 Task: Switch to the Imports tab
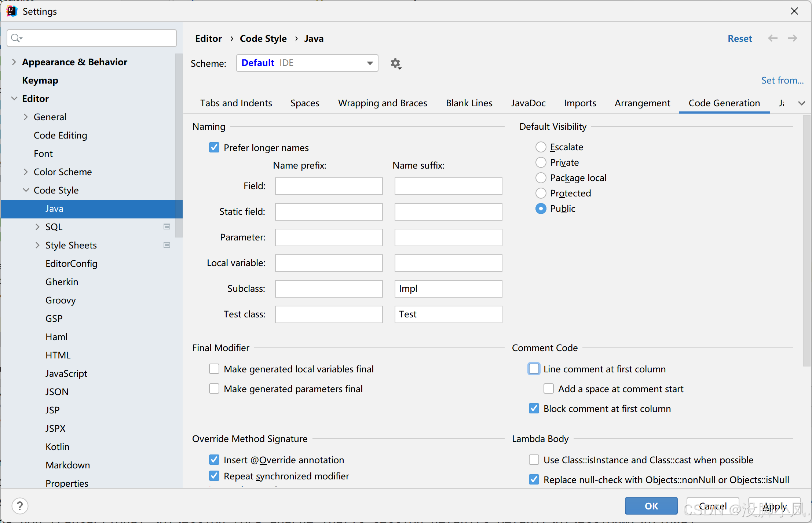[x=580, y=103]
